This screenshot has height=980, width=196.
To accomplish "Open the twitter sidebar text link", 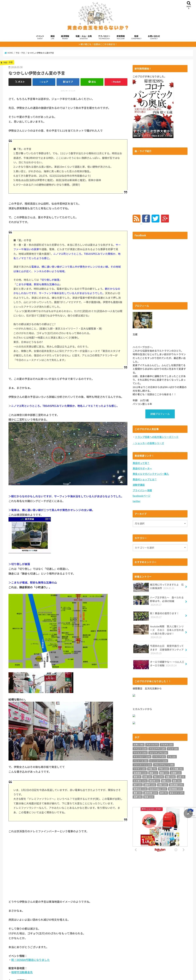I will [x=137, y=501].
